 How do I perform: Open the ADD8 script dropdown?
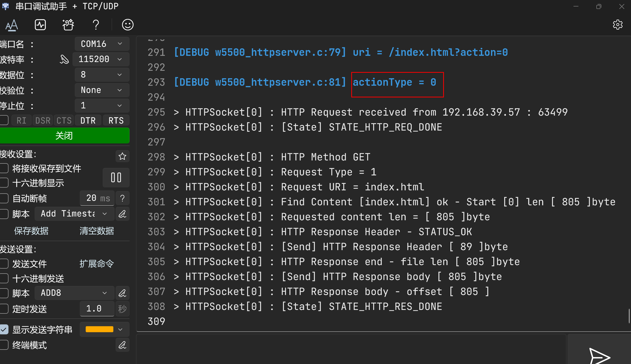[74, 293]
